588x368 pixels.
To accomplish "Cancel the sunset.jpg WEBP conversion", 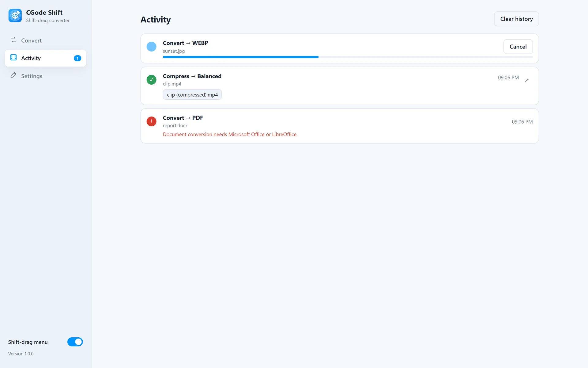I will coord(518,47).
